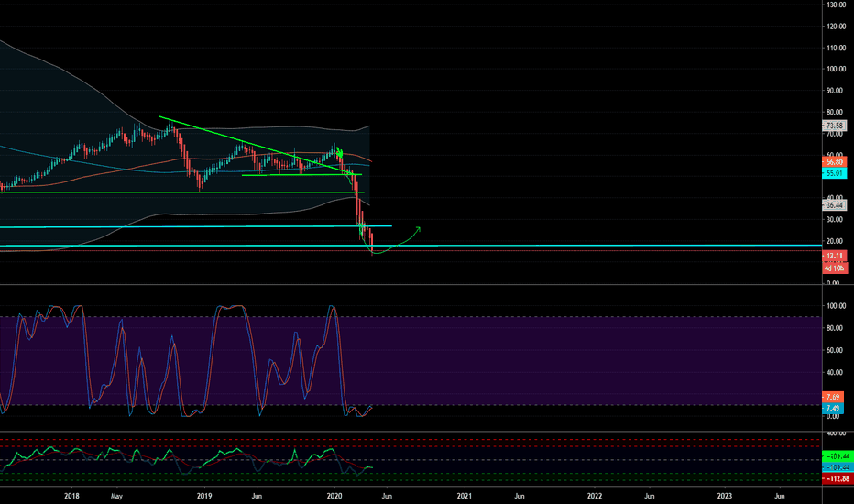Image resolution: width=854 pixels, height=504 pixels.
Task: Click the 2018 time axis label
Action: [71, 496]
